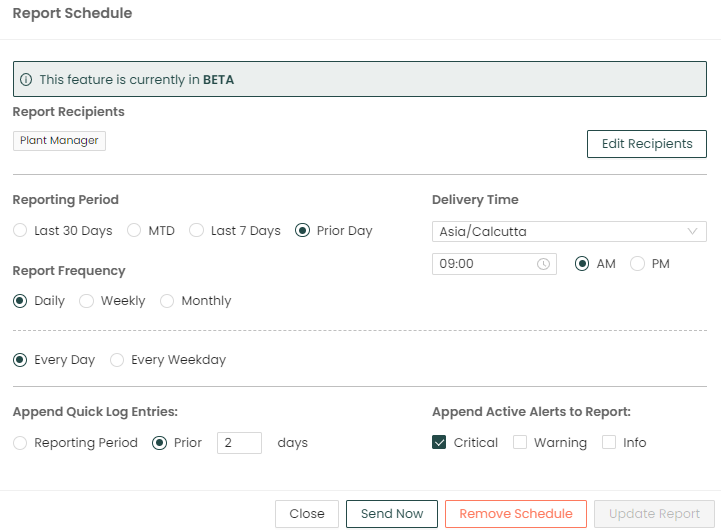The width and height of the screenshot is (721, 532).
Task: Select Last 30 Days reporting period
Action: pos(20,230)
